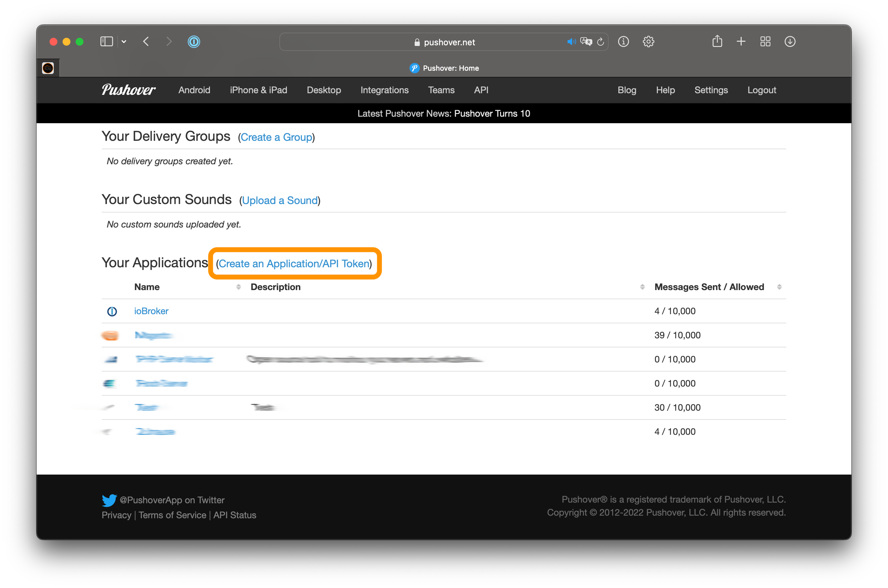This screenshot has width=888, height=588.
Task: Show the tab overview grid icon
Action: pyautogui.click(x=765, y=42)
